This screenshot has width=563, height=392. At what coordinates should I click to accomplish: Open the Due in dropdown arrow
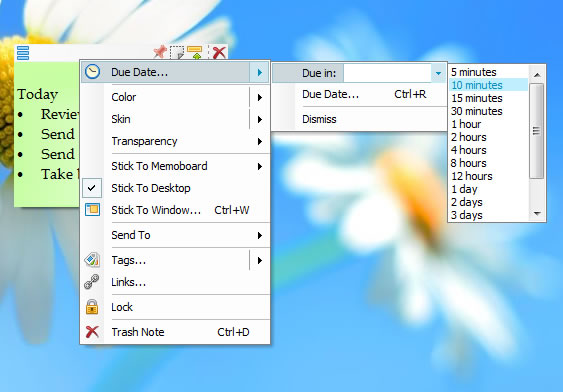pyautogui.click(x=438, y=73)
